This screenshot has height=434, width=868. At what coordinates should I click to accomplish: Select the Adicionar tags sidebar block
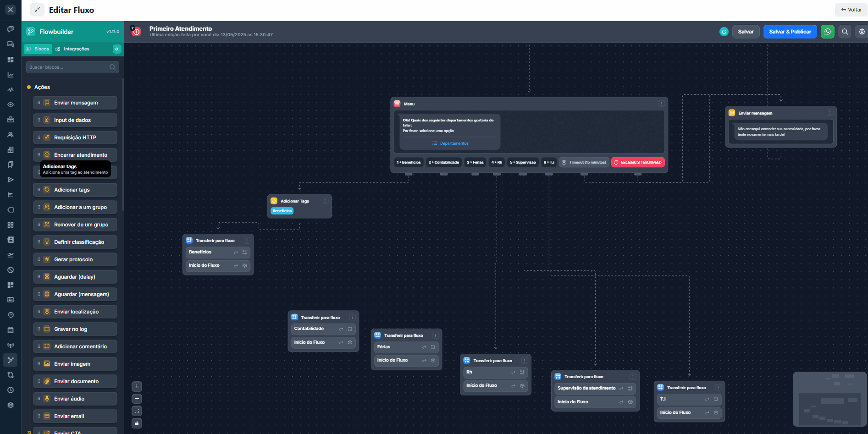[x=75, y=190]
